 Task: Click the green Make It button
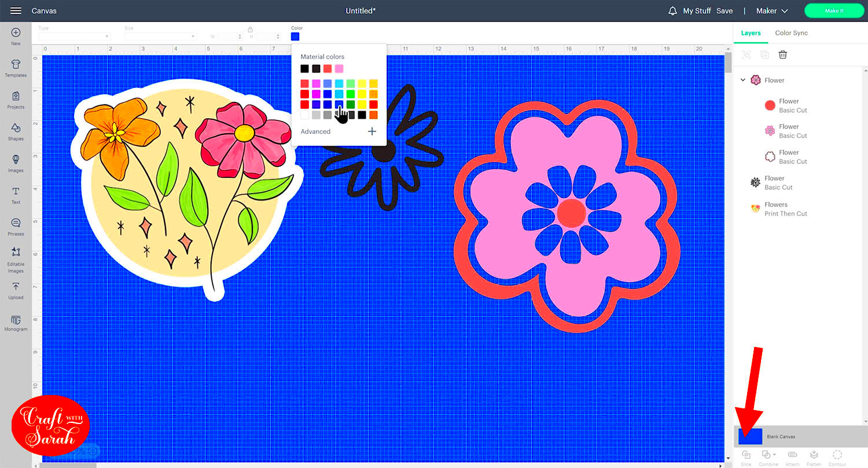coord(834,11)
